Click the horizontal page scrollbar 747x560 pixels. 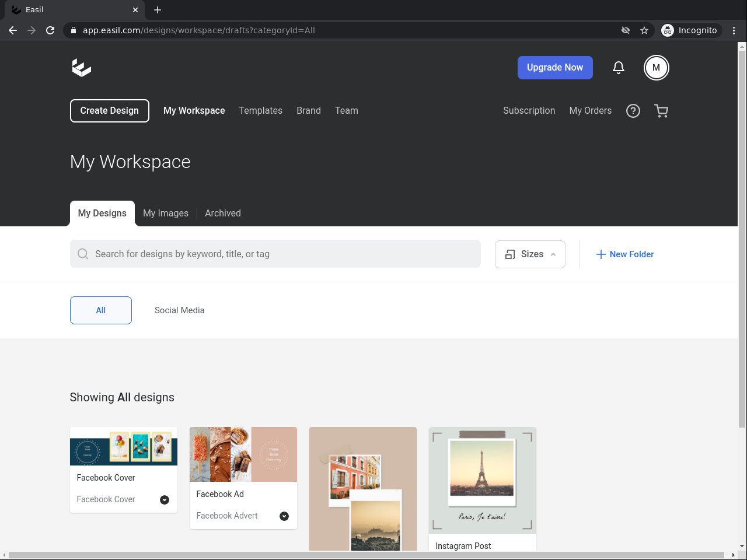pyautogui.click(x=366, y=555)
